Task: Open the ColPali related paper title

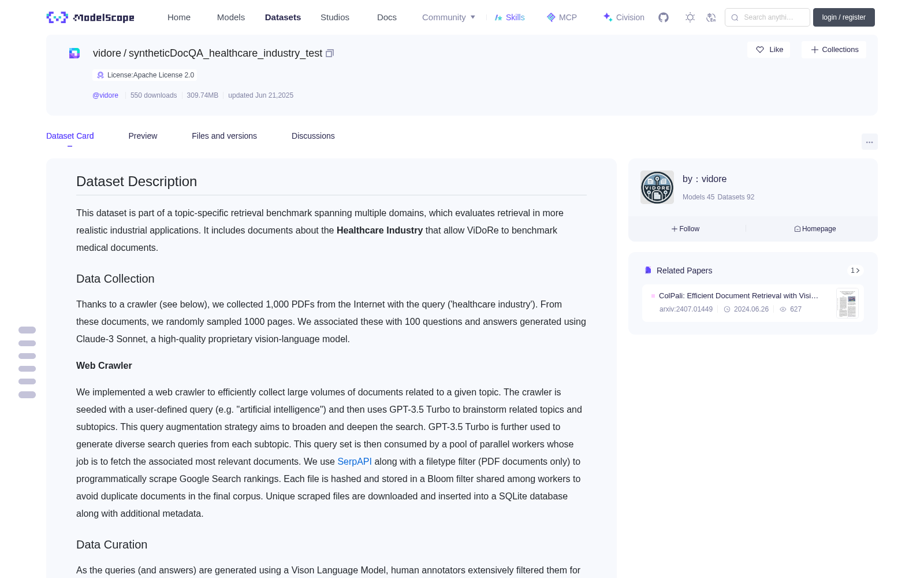Action: click(739, 295)
